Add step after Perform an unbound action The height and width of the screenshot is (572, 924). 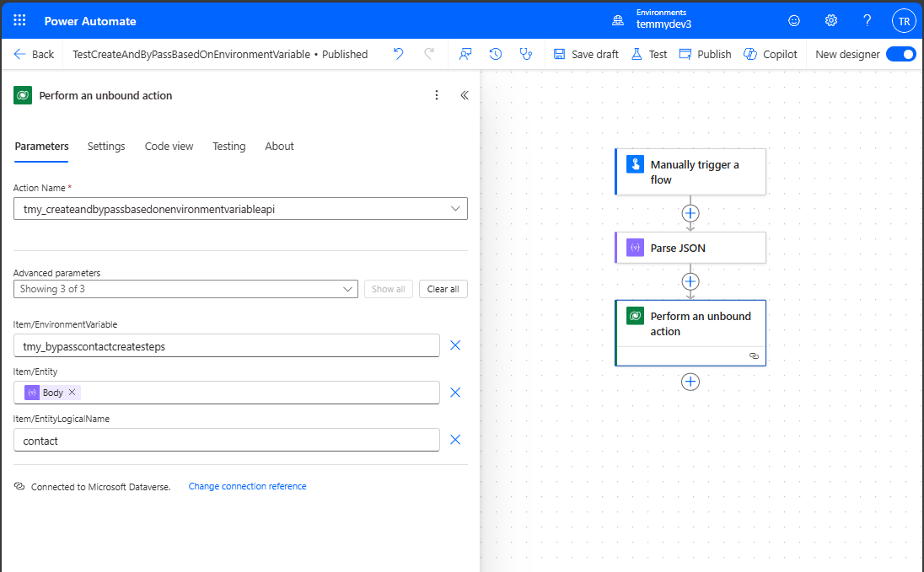[x=690, y=382]
